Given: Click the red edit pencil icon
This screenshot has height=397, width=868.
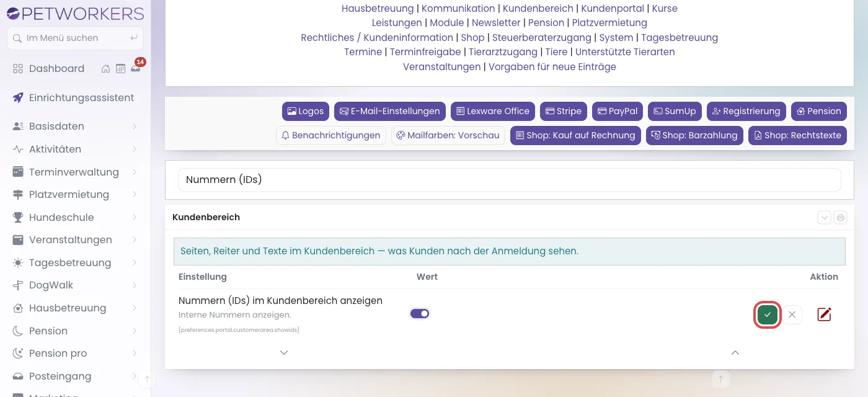Looking at the screenshot, I should [x=824, y=314].
